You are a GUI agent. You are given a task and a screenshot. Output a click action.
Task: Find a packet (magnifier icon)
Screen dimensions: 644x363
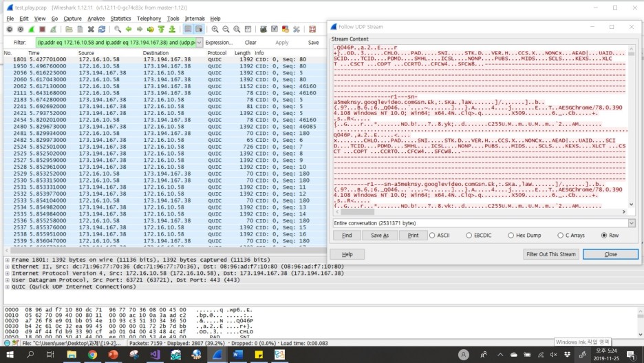click(x=118, y=29)
